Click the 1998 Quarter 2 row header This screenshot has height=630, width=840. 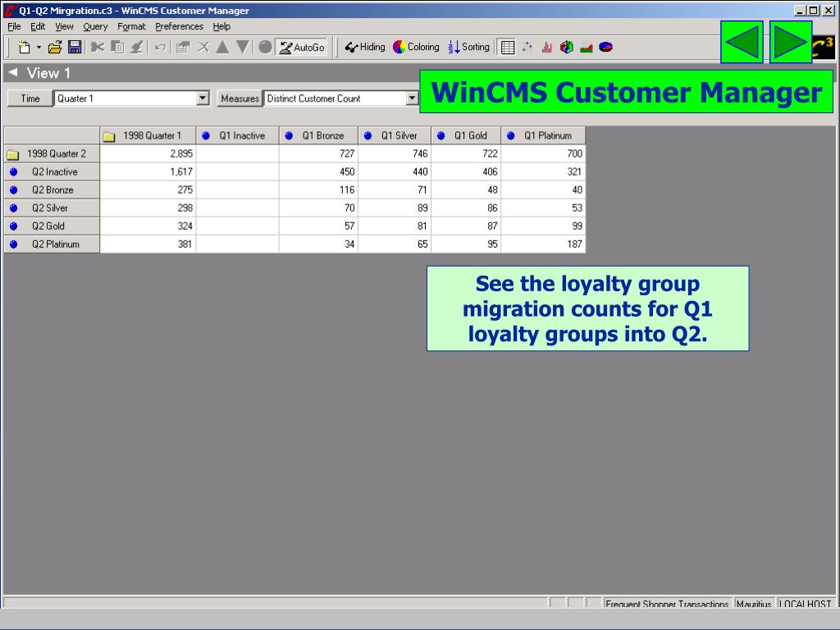[x=52, y=153]
